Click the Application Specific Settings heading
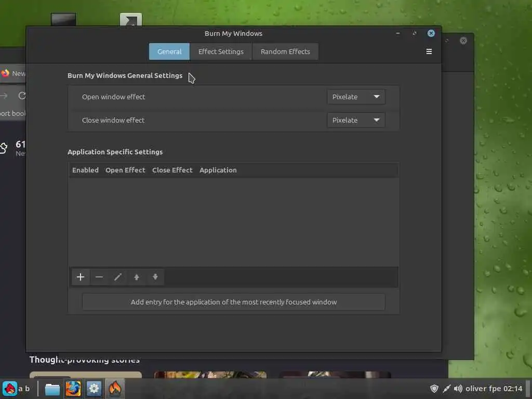The width and height of the screenshot is (532, 399). pyautogui.click(x=115, y=152)
